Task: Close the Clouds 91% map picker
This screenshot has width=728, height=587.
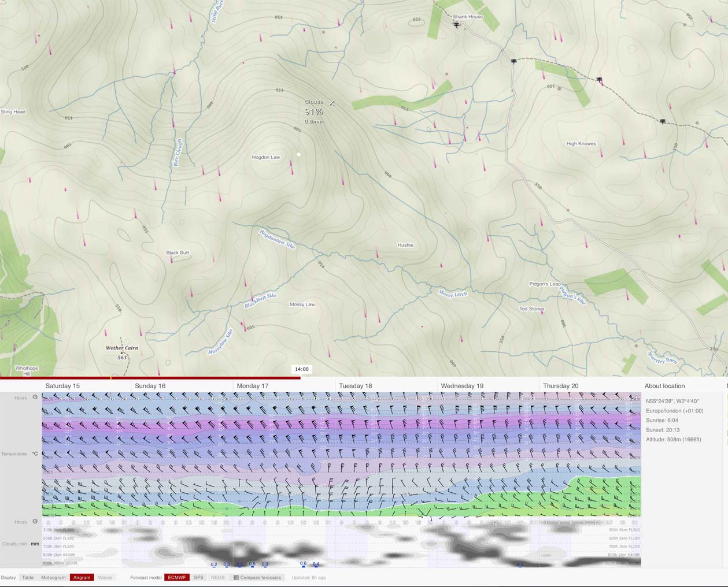Action: click(x=332, y=103)
